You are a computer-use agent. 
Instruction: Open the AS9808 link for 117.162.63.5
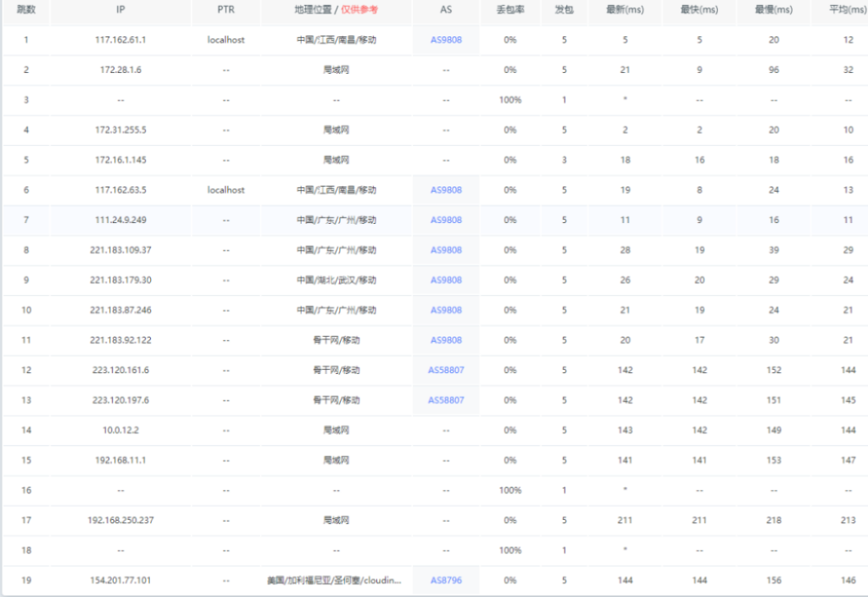[446, 190]
